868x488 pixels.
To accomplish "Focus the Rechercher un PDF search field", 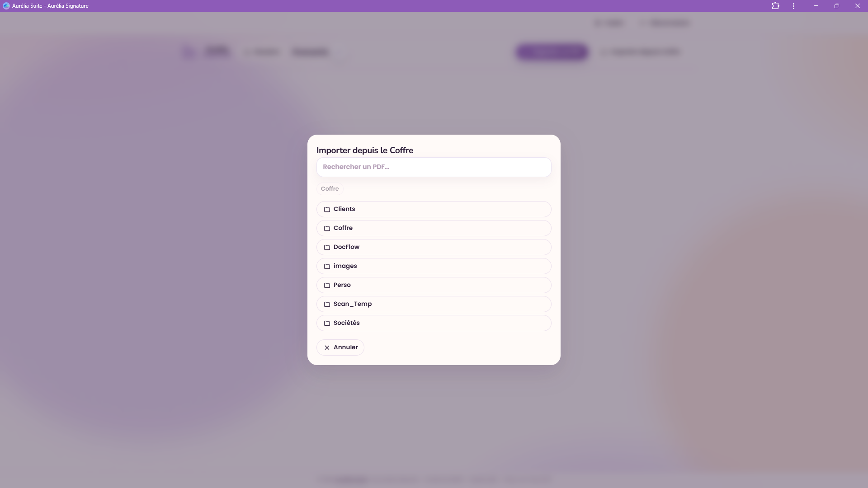I will (434, 167).
